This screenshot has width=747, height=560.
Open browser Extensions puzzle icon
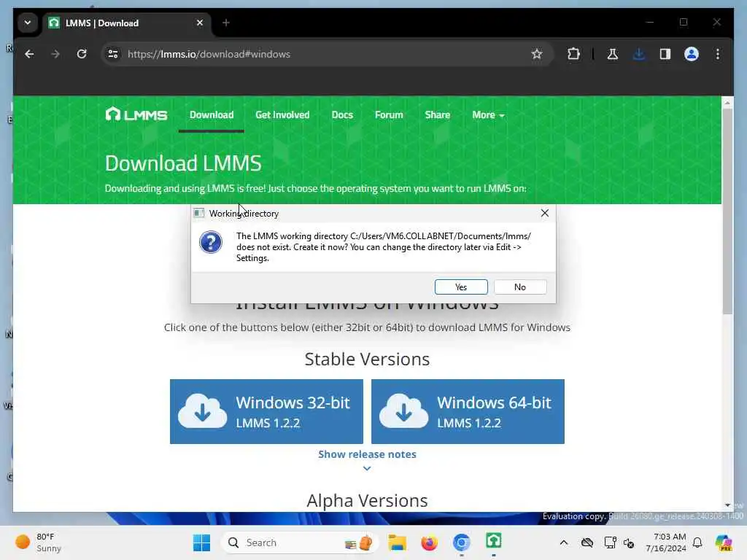(x=573, y=54)
